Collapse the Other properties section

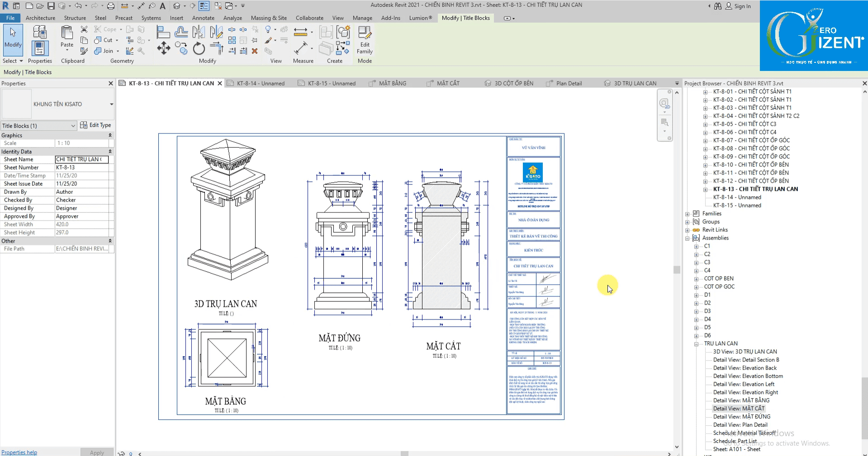tap(110, 241)
